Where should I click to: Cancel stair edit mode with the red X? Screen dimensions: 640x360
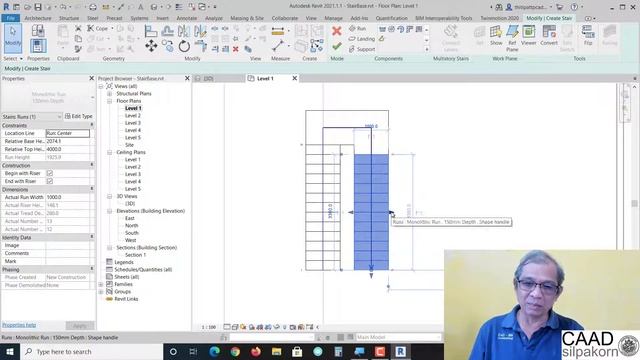click(x=336, y=31)
